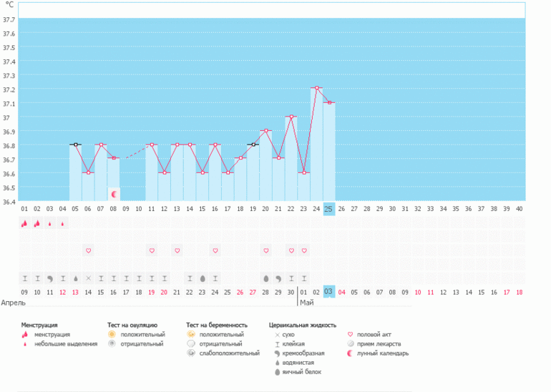This screenshot has width=551, height=392.
Task: Click the sticky fluid icon under cycle day 14
Action: pos(190,278)
